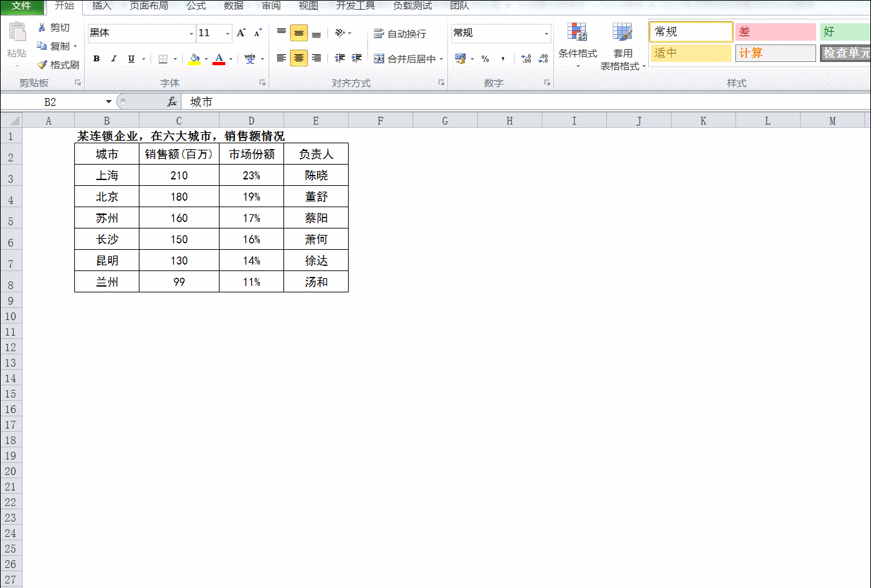Align text to top of cell
The height and width of the screenshot is (588, 871).
[x=282, y=33]
